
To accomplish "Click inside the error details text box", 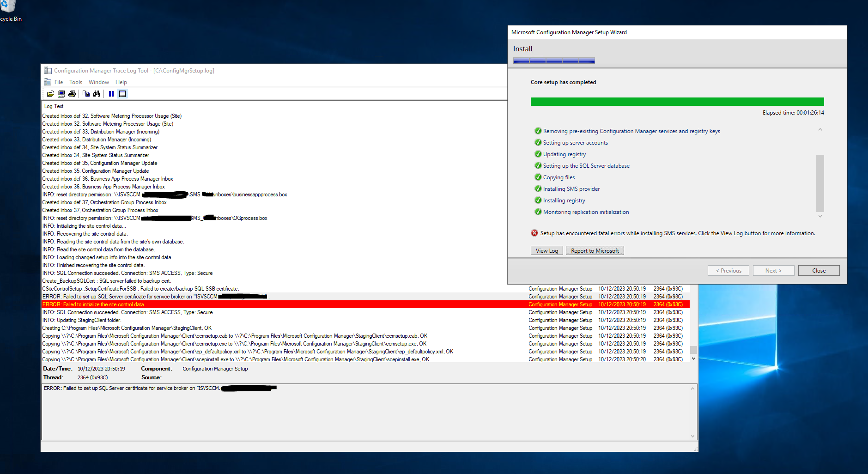I will coord(365,412).
